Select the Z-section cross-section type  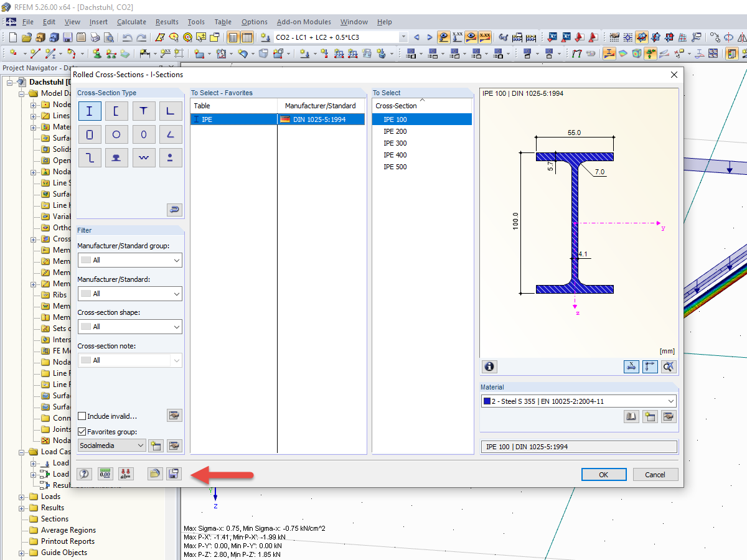click(x=90, y=158)
